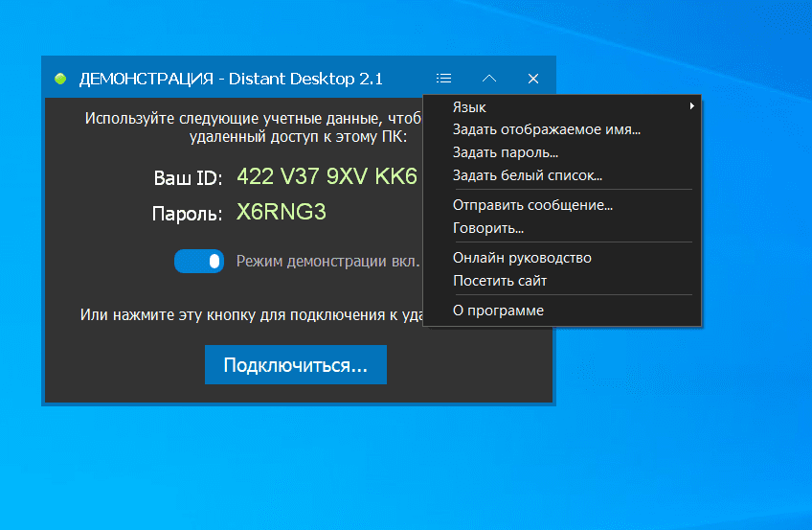Open the Язык menu entry

[562, 106]
